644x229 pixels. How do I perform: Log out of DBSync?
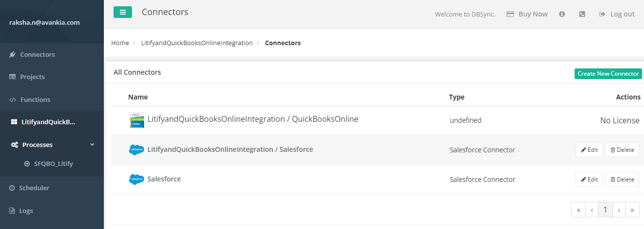tap(617, 14)
